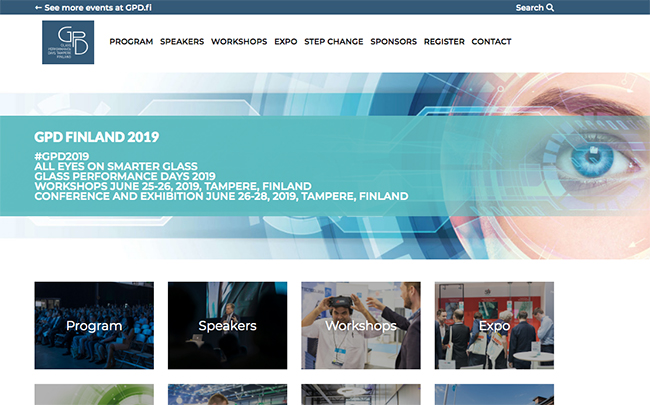Image resolution: width=650 pixels, height=405 pixels.
Task: Open STEP CHANGE navigation item
Action: [x=334, y=41]
